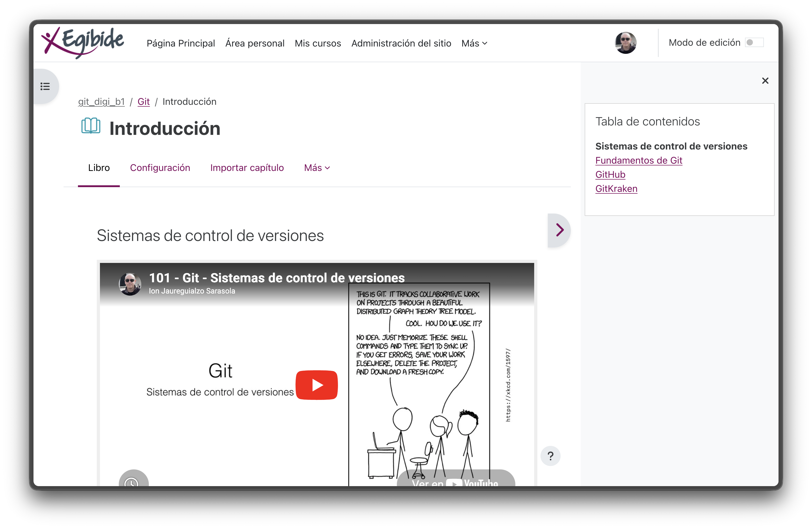Switch to the Configuración tab
The width and height of the screenshot is (812, 529).
coord(160,168)
